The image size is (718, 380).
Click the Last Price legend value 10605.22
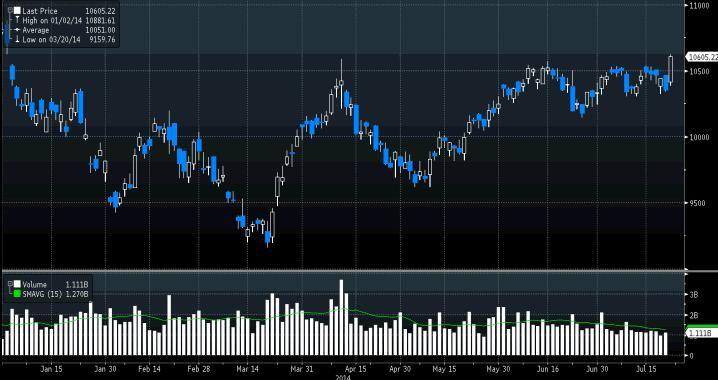(x=100, y=11)
